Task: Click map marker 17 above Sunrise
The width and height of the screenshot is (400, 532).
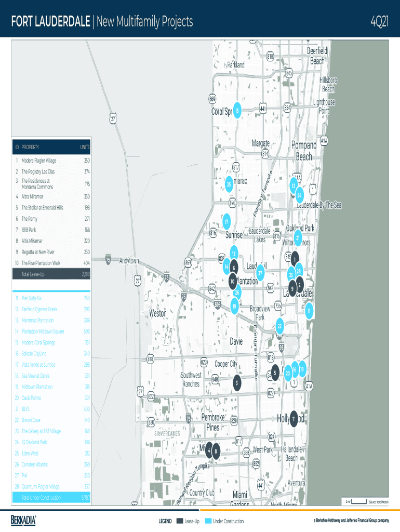Action: click(x=226, y=222)
